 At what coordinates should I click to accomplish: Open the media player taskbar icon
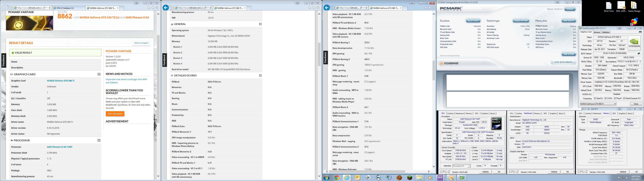pyautogui.click(x=430, y=178)
